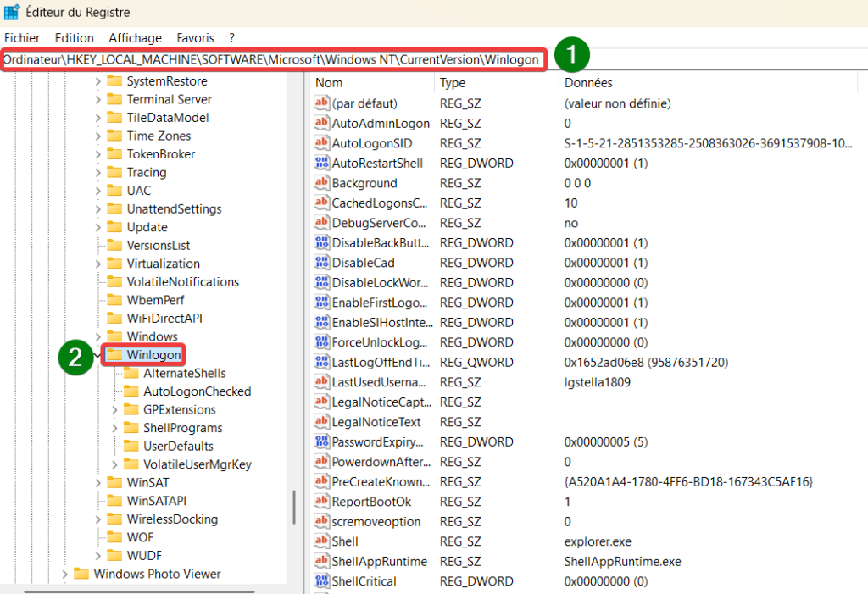Select the CachedLogonsC... value name

point(380,203)
